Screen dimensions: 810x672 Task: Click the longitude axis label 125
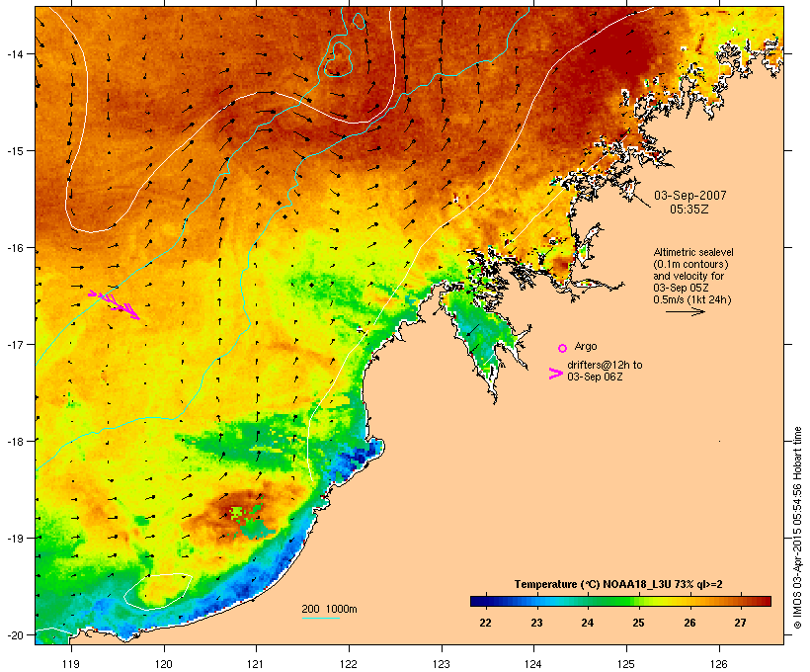pos(626,664)
